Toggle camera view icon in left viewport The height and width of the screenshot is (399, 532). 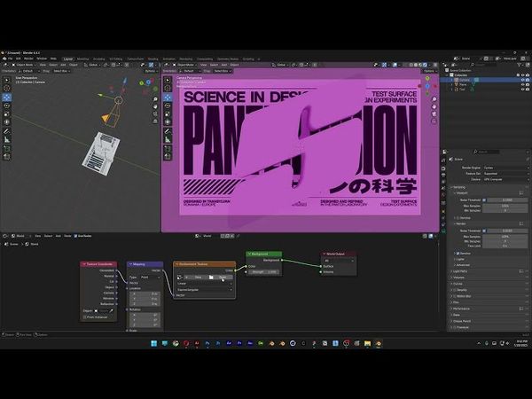coord(155,114)
